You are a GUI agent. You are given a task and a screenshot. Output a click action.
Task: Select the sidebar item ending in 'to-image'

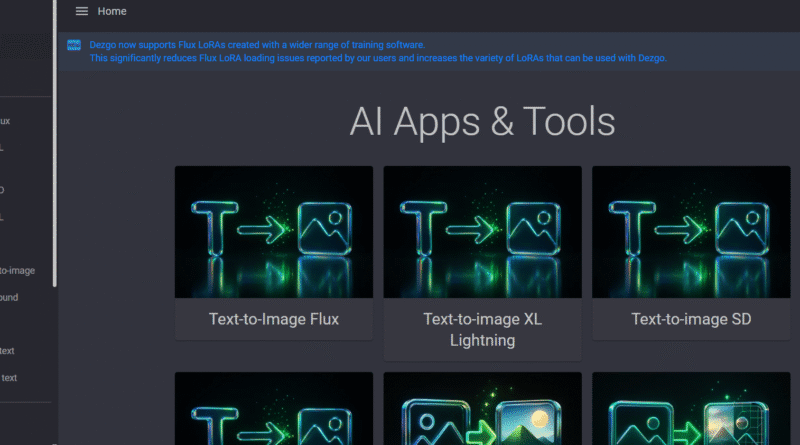tap(17, 270)
